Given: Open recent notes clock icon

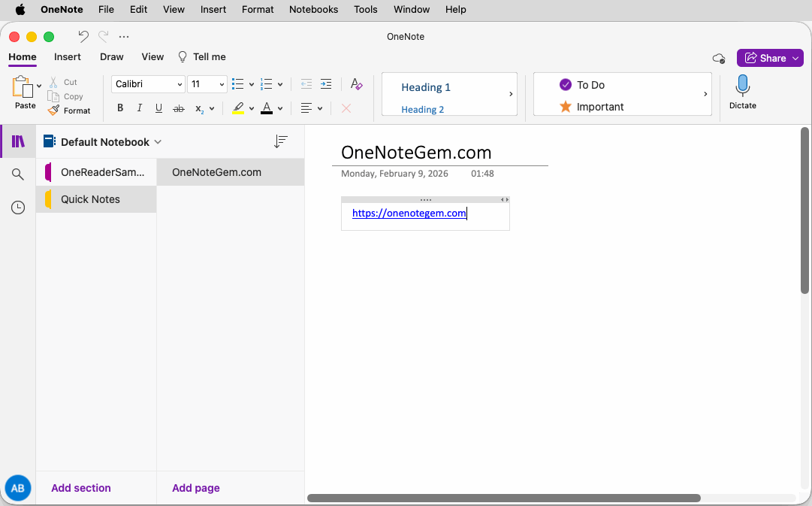Looking at the screenshot, I should [18, 208].
